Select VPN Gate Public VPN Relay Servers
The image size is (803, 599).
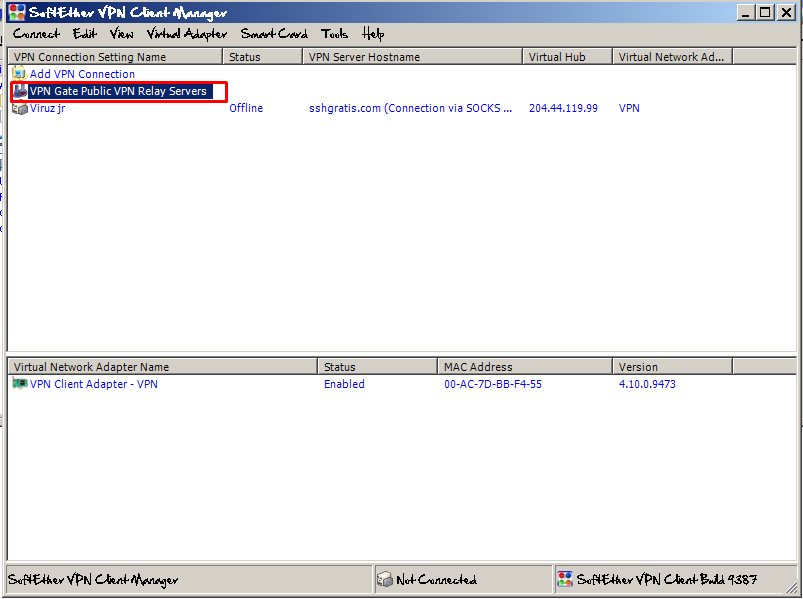click(118, 91)
